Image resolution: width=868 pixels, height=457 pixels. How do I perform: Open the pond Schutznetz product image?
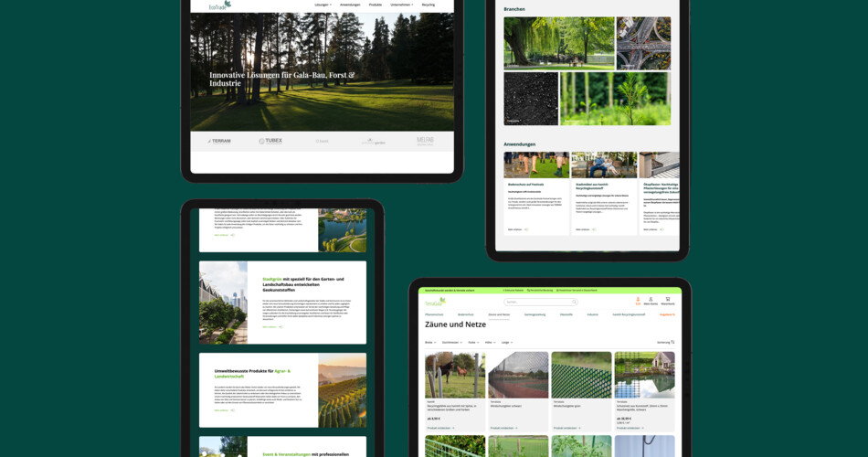click(x=644, y=375)
